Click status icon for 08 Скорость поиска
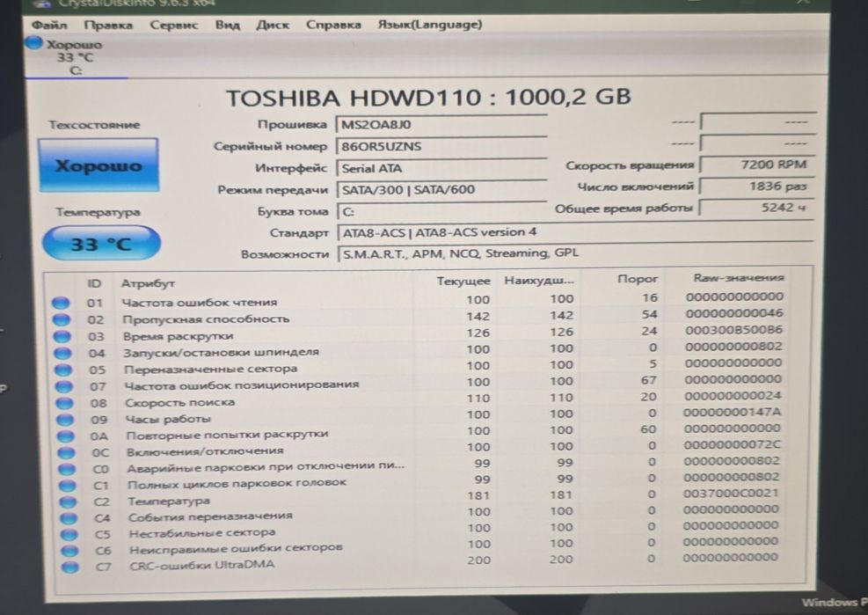Viewport: 868px width, 615px height. tap(64, 403)
